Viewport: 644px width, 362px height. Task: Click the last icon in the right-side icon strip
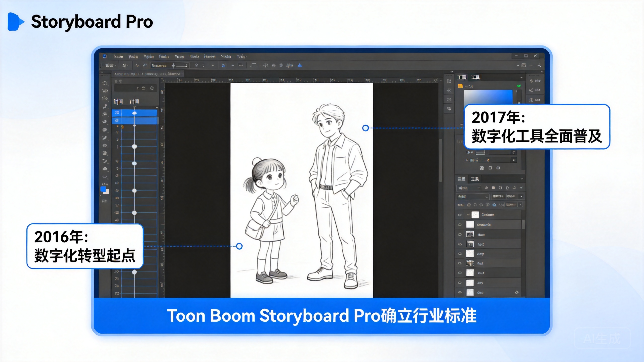click(449, 109)
